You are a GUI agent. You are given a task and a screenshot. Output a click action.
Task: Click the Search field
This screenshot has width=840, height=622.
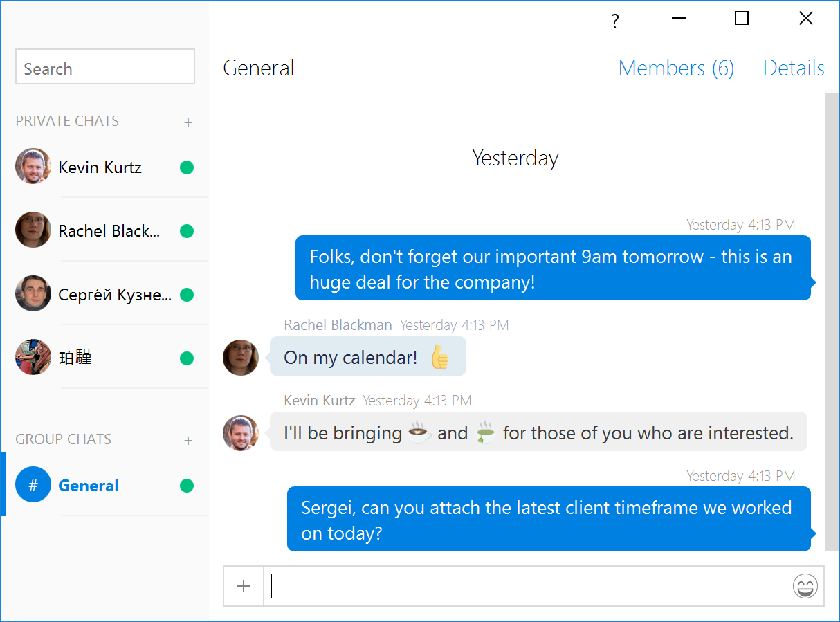pyautogui.click(x=105, y=67)
